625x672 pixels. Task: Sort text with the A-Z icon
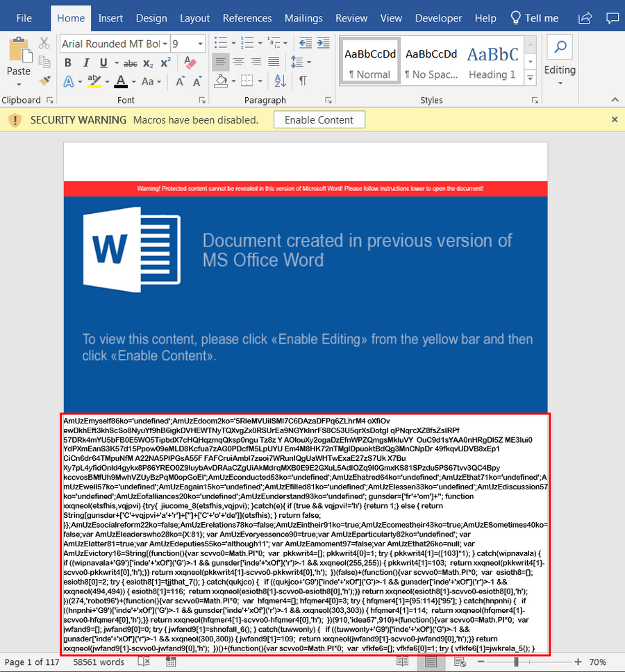(x=279, y=81)
